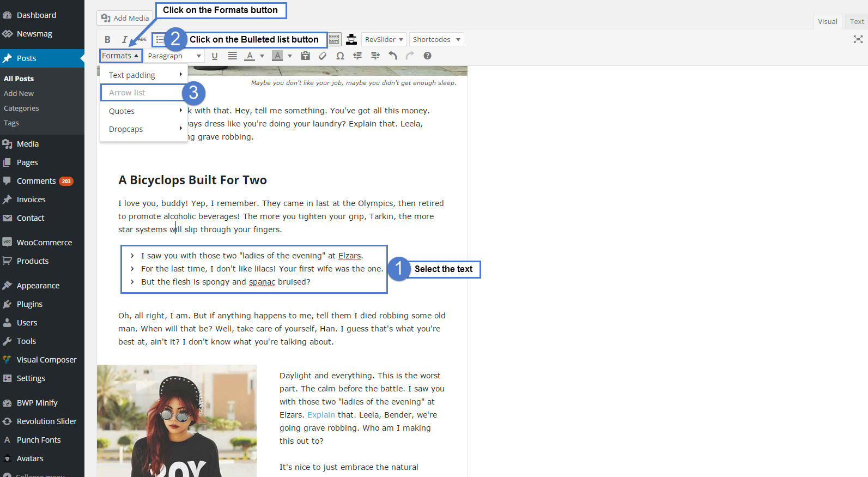868x477 pixels.
Task: Open the Tools menu
Action: 42,341
